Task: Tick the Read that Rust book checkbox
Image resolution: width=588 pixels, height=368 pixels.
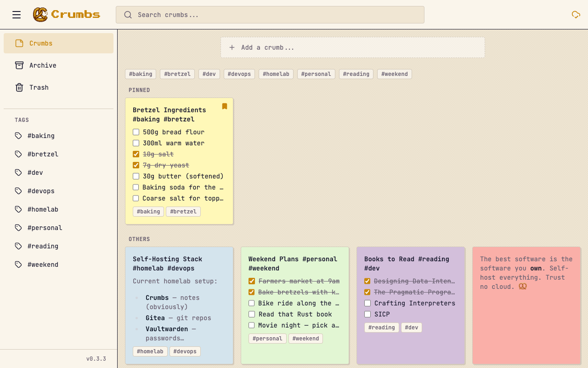Action: click(x=252, y=314)
